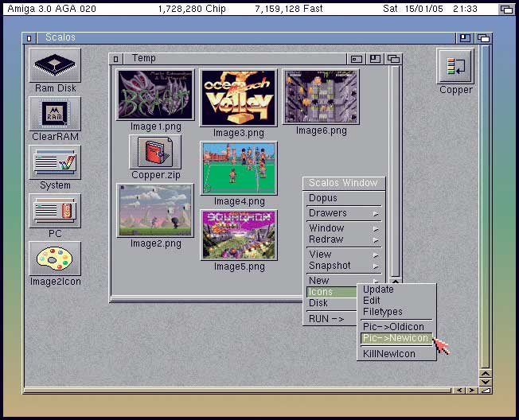Image resolution: width=519 pixels, height=420 pixels.
Task: Select the Copper icon at right
Action: (x=455, y=66)
